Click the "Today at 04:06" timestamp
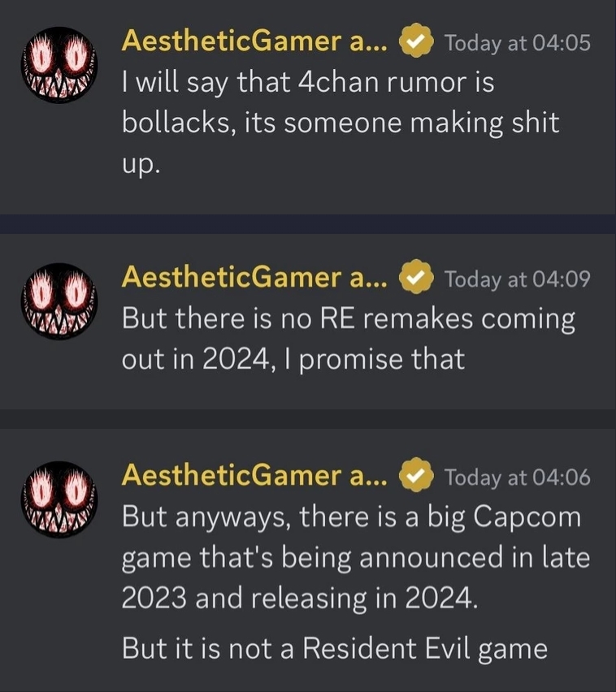 518,477
